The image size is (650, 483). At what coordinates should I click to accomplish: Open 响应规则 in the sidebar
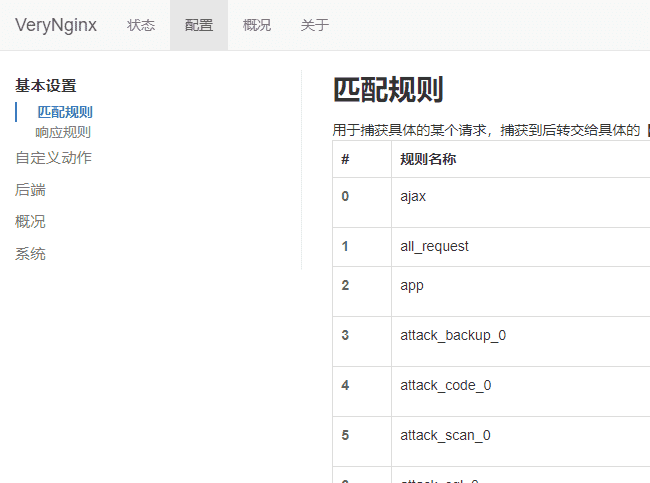[63, 132]
